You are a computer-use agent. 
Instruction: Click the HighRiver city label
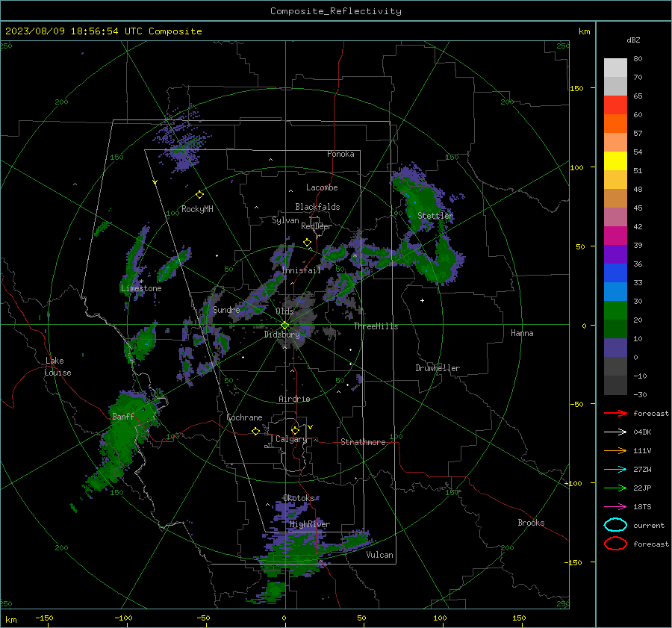coord(310,524)
